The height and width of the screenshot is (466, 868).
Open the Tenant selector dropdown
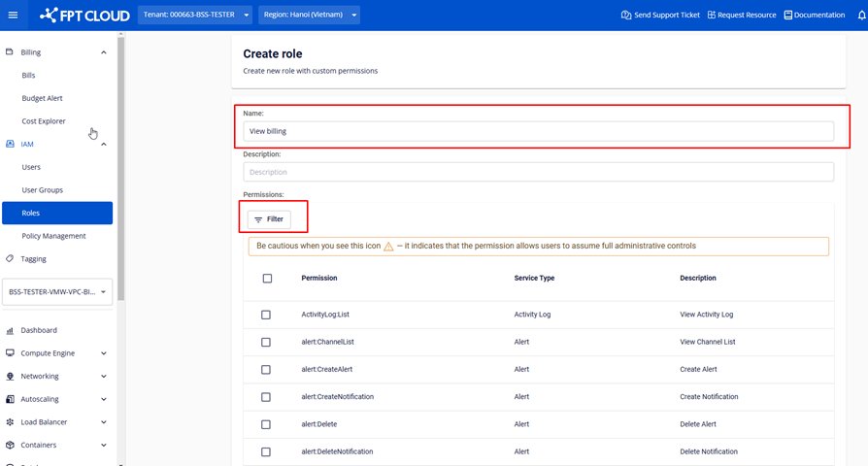point(194,16)
